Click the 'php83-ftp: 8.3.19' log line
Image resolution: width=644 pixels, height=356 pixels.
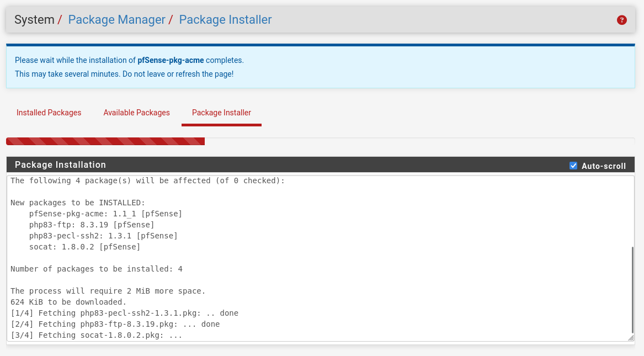(92, 225)
